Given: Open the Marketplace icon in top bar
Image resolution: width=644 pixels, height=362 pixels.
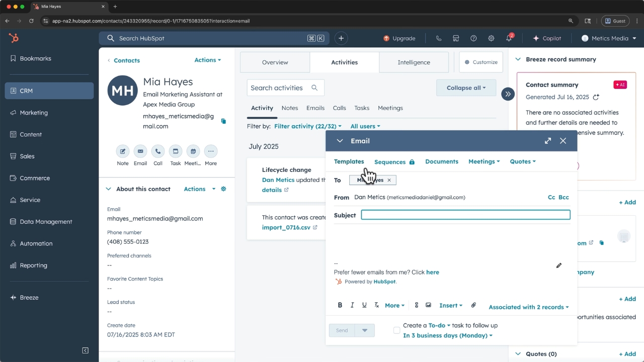Looking at the screenshot, I should [x=456, y=38].
